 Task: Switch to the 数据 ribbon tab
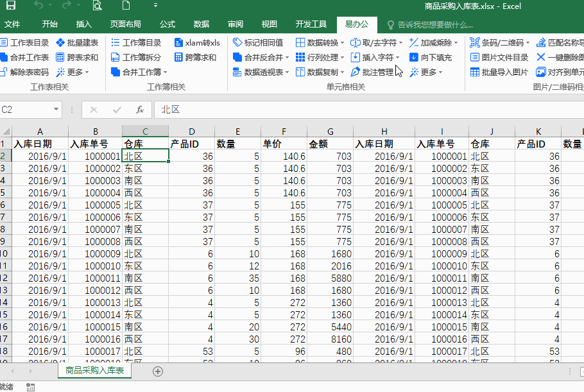click(202, 24)
